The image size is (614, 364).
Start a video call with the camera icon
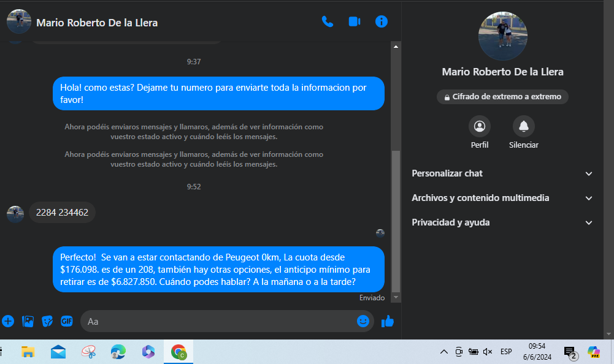point(354,22)
